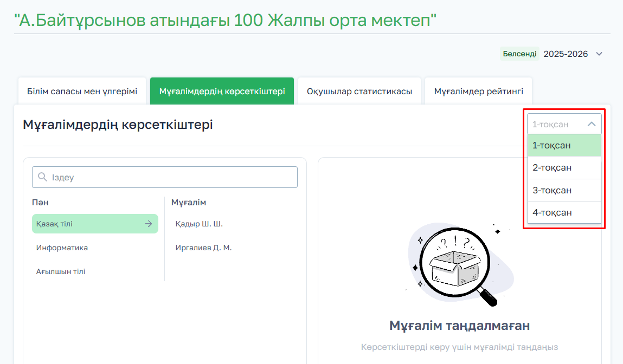Open the Білім сапасы мен үлгерімі tab
Viewport: 623px width, 364px height.
click(82, 91)
